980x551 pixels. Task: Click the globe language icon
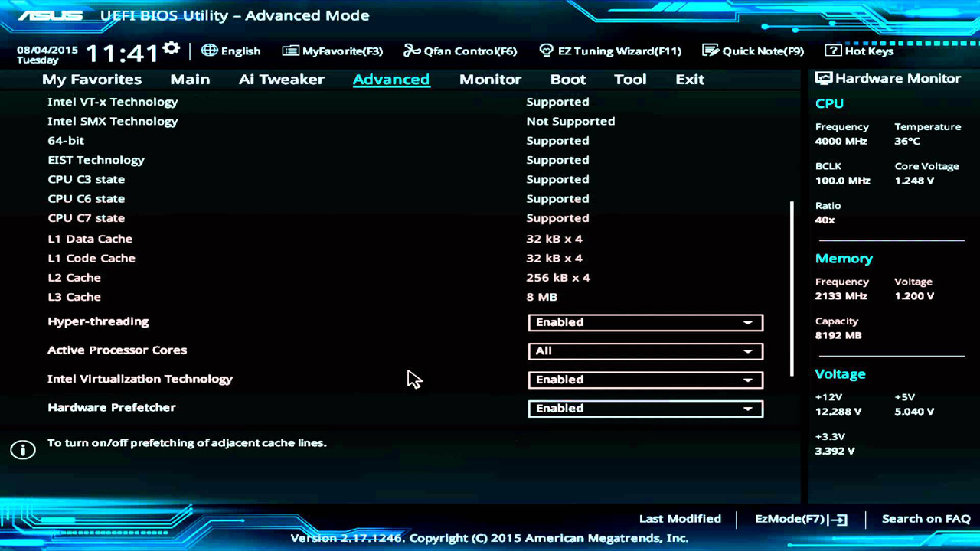click(209, 51)
